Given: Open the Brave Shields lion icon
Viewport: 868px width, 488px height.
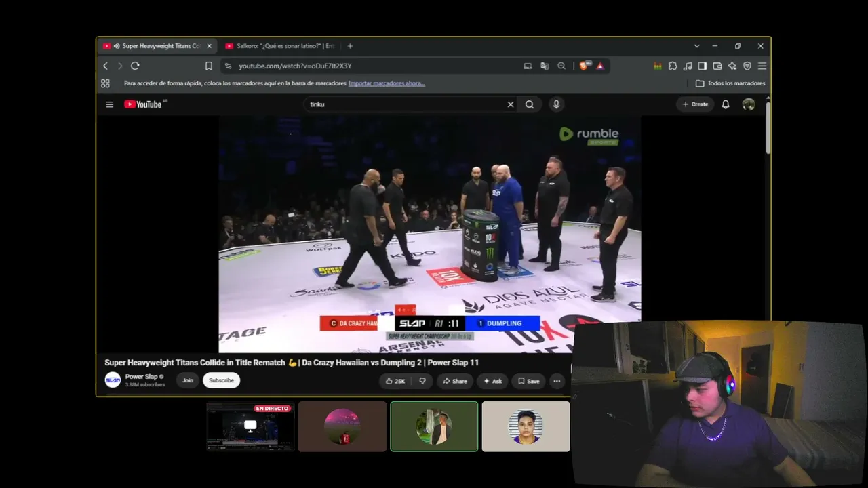Looking at the screenshot, I should click(585, 66).
